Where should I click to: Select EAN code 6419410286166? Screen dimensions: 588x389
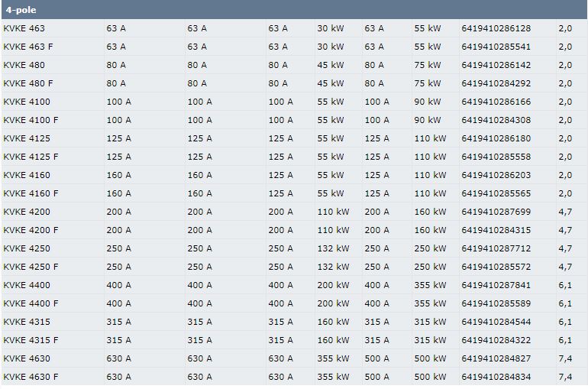tap(496, 102)
